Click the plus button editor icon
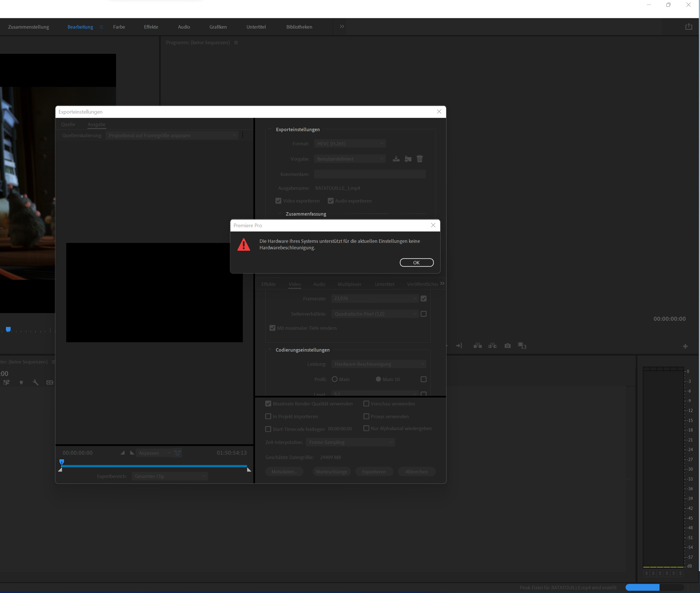This screenshot has height=593, width=700. [x=685, y=346]
